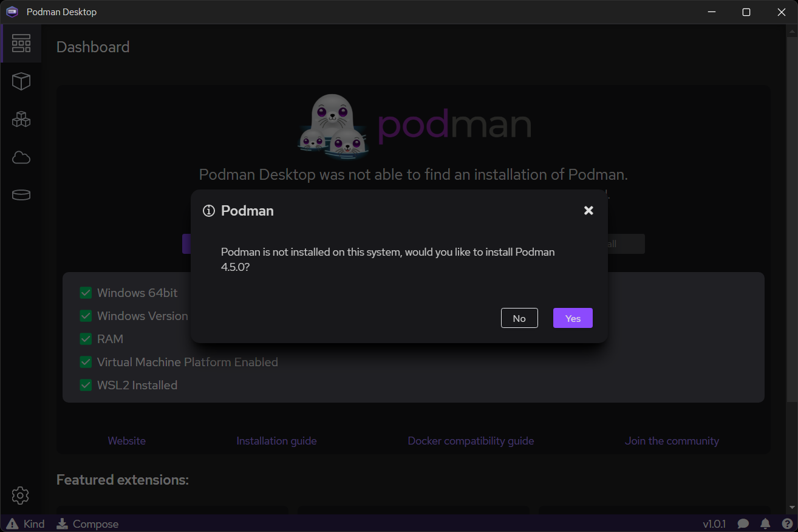Click the Compose download status bar item
This screenshot has width=798, height=532.
click(x=87, y=523)
